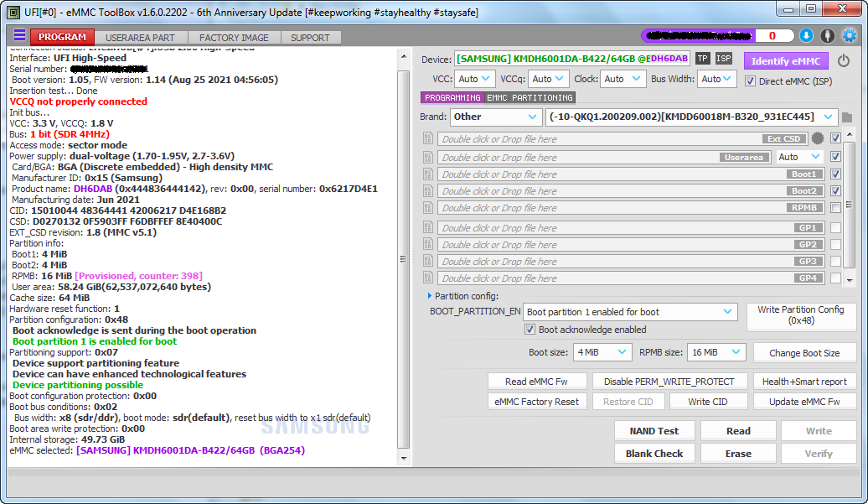Click the Change Boot Size button
The image size is (868, 504).
point(803,353)
